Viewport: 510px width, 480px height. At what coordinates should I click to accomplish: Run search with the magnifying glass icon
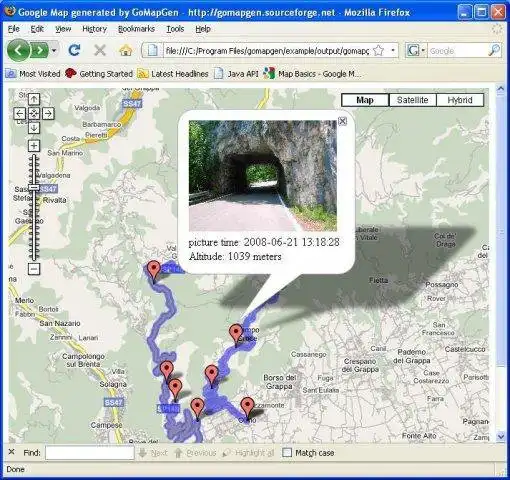point(494,51)
